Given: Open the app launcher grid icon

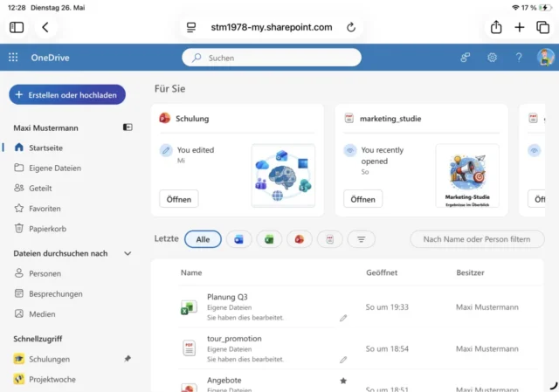Looking at the screenshot, I should pyautogui.click(x=13, y=57).
